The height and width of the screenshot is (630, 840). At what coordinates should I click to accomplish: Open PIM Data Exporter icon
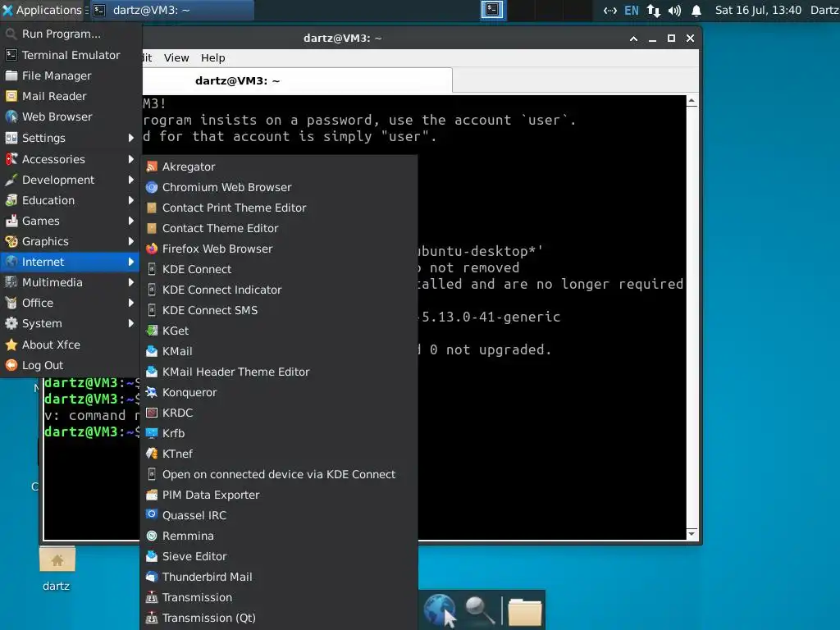152,495
